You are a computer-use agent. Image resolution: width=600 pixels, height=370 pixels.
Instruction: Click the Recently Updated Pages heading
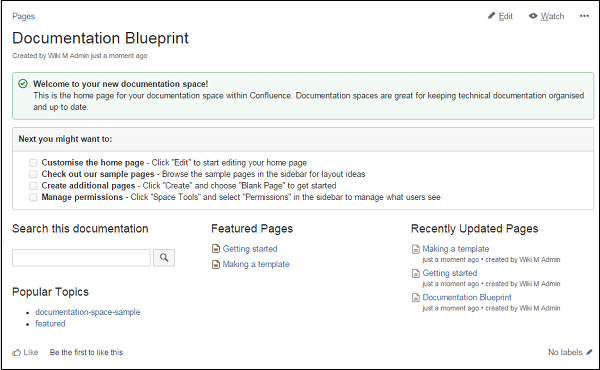pos(474,228)
